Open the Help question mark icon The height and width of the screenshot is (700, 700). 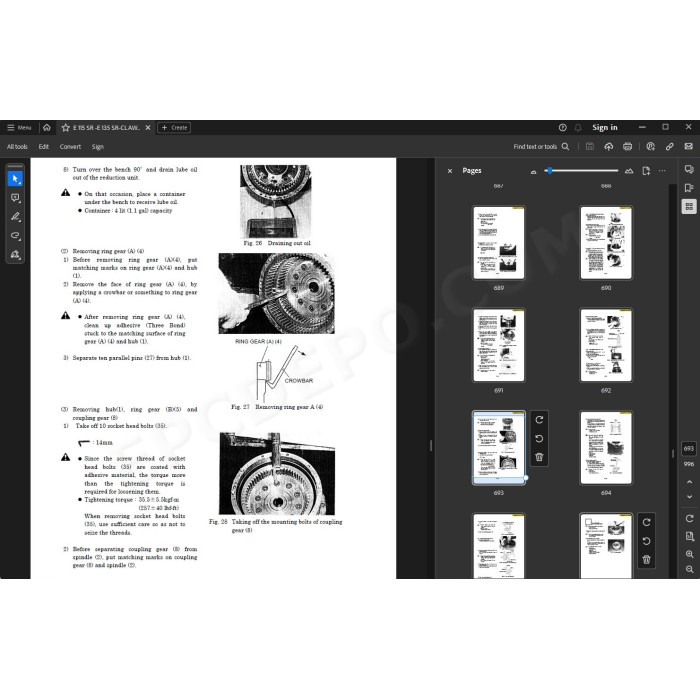(x=562, y=128)
